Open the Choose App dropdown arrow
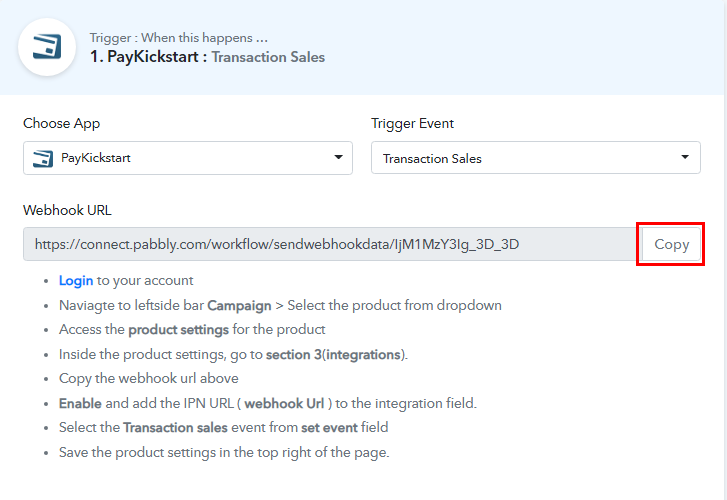The height and width of the screenshot is (500, 727). (338, 157)
